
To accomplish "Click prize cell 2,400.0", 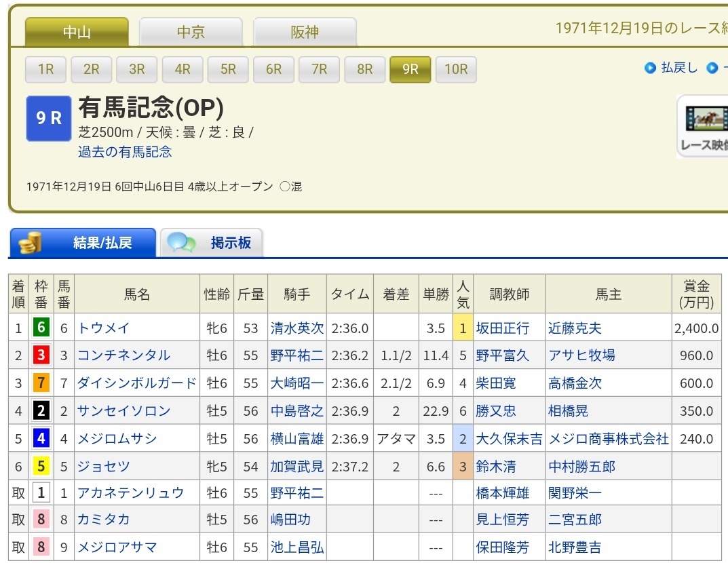I will (696, 328).
